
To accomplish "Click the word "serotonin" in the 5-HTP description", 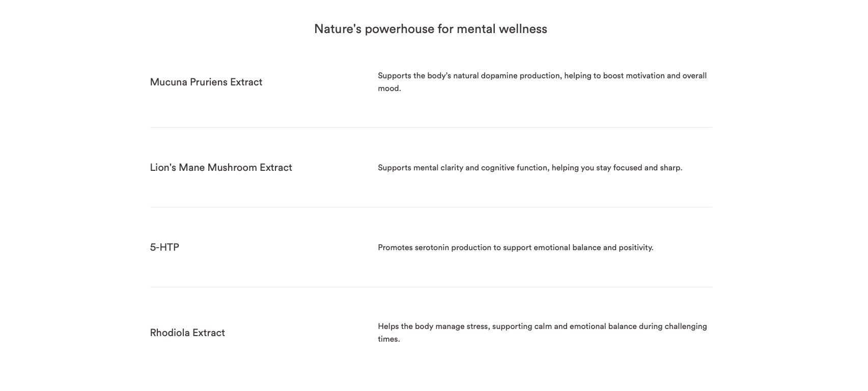I will point(432,248).
